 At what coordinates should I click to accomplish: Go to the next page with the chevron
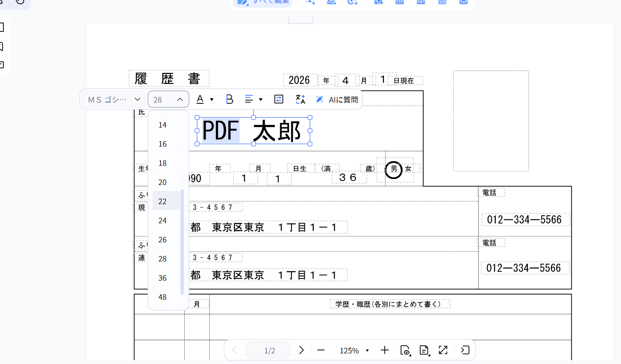301,350
